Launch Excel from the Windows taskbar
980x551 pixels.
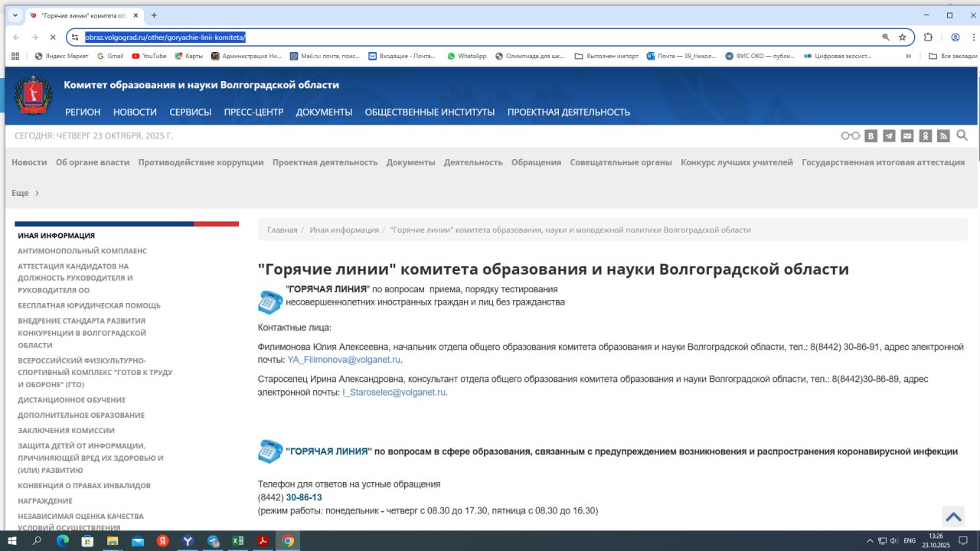238,541
